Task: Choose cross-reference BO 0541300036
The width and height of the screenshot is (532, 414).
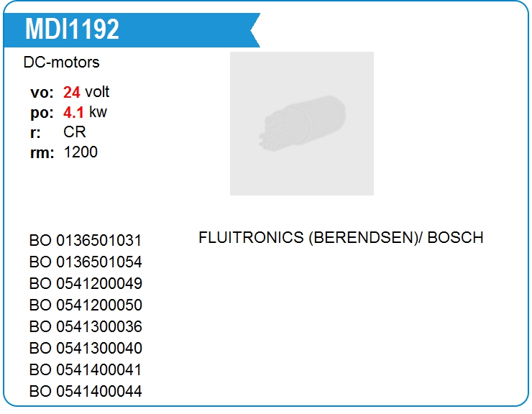Action: click(x=86, y=326)
